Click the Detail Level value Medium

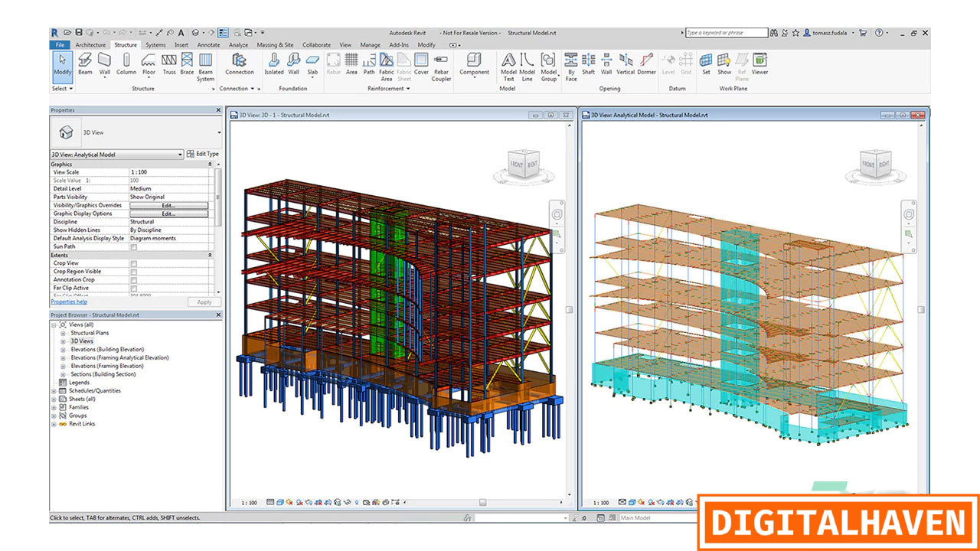coord(141,188)
